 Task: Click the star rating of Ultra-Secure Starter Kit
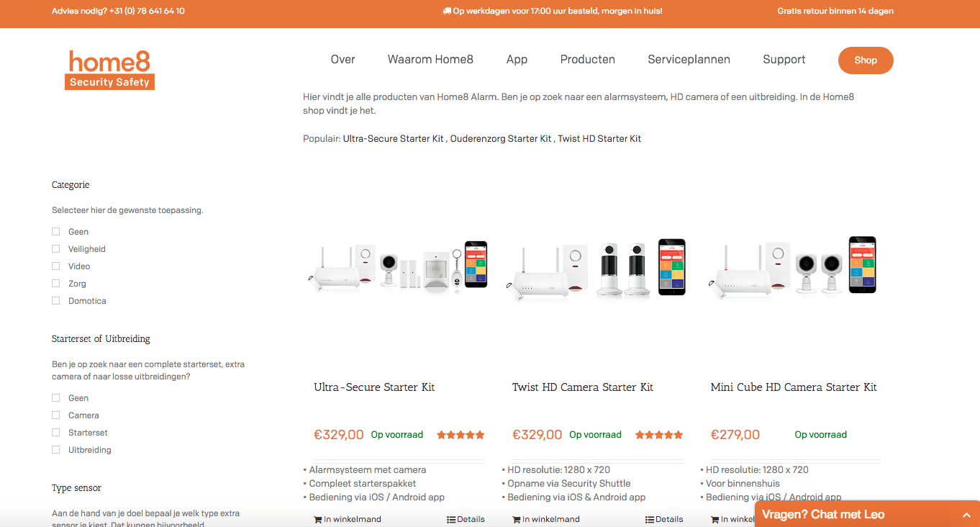(x=460, y=435)
